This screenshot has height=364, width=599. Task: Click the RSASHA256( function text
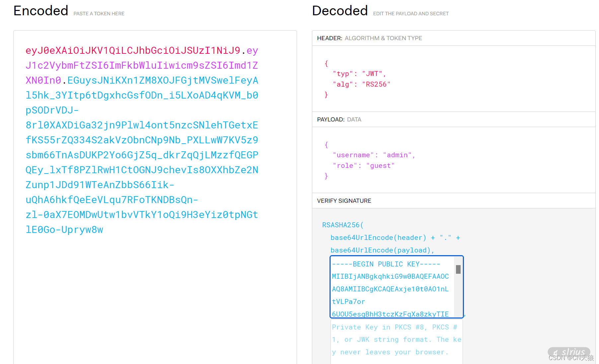[x=342, y=225]
